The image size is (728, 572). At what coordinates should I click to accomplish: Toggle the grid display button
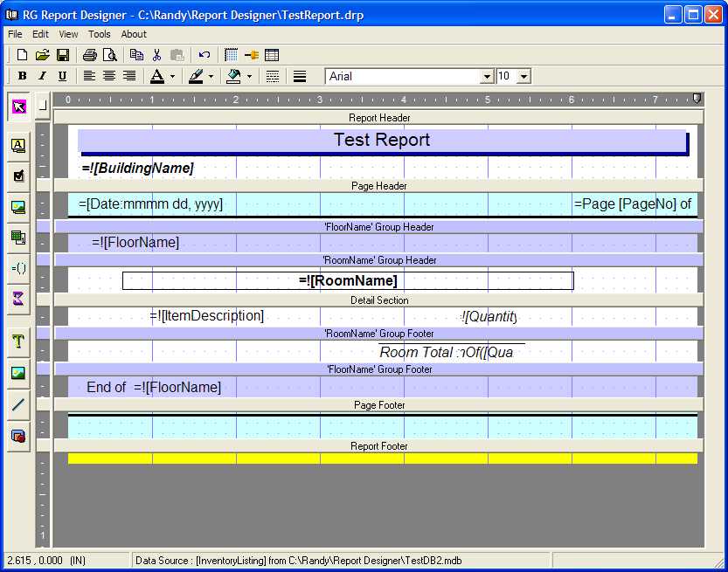pyautogui.click(x=231, y=55)
